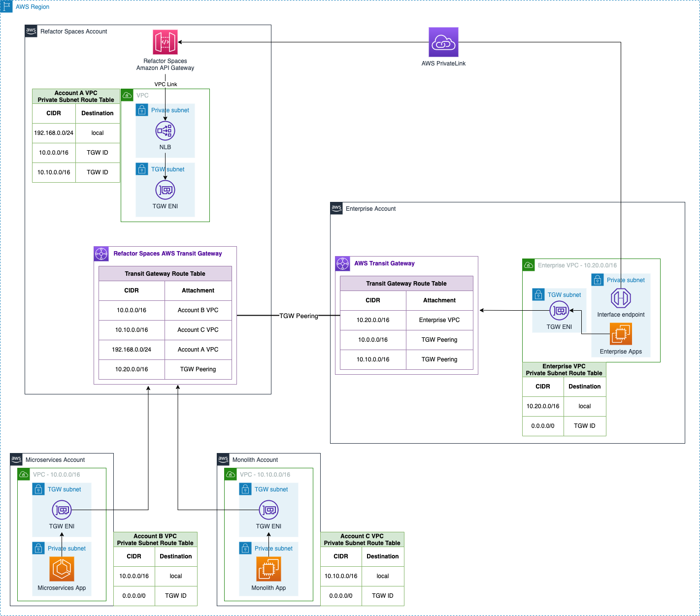Click the Refactor Spaces AWS Transit Gateway icon
Viewport: 700px width, 616px height.
(101, 254)
